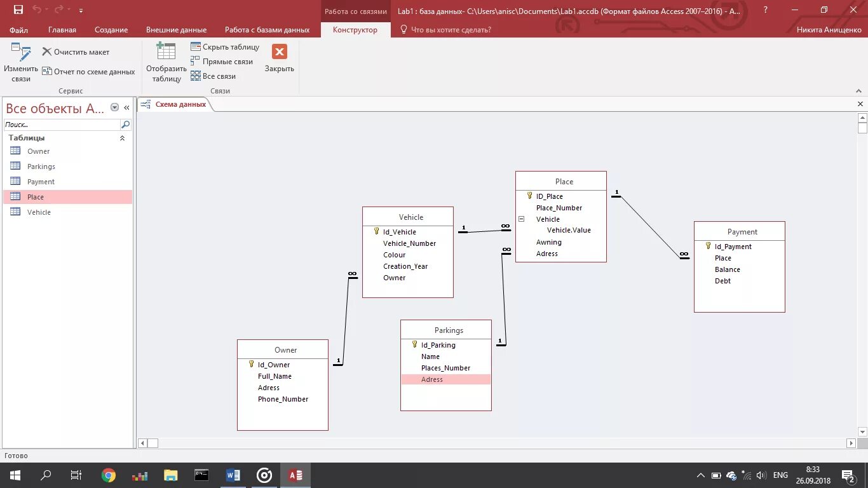This screenshot has height=488, width=868.
Task: Open Google Chrome from taskbar
Action: (109, 475)
